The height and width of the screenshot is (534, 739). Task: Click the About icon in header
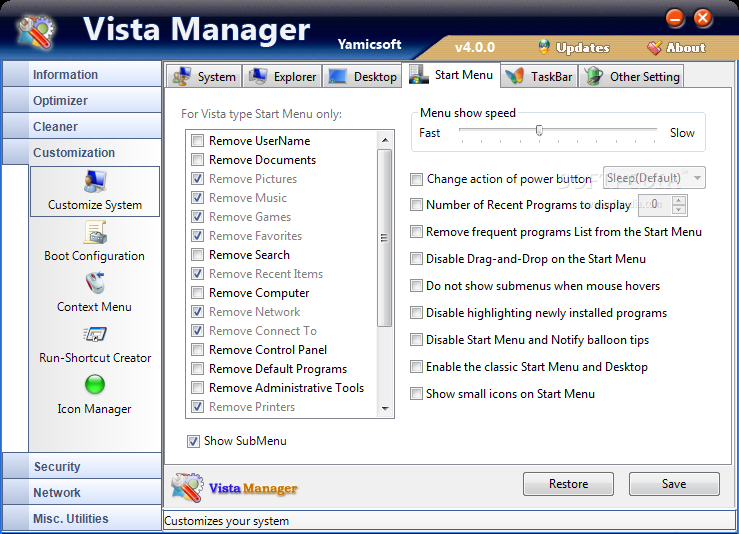[x=654, y=47]
